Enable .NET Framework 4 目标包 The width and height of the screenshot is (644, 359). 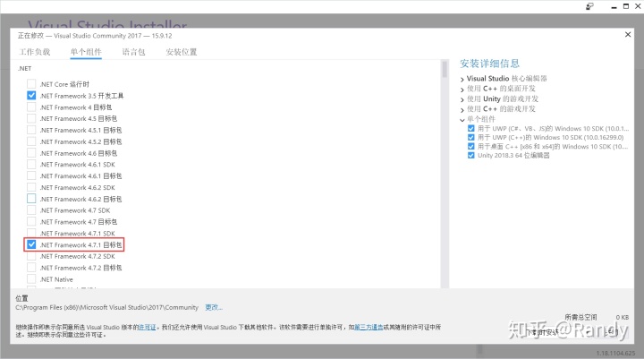pos(31,107)
